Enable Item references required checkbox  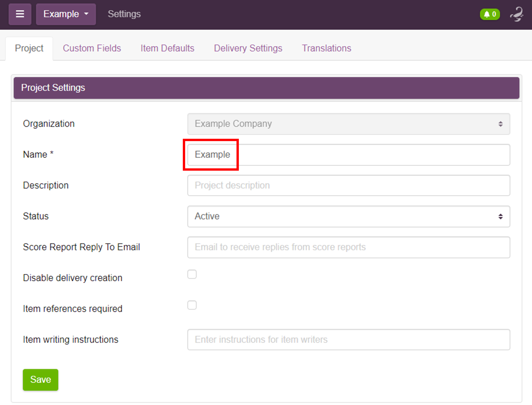point(192,305)
